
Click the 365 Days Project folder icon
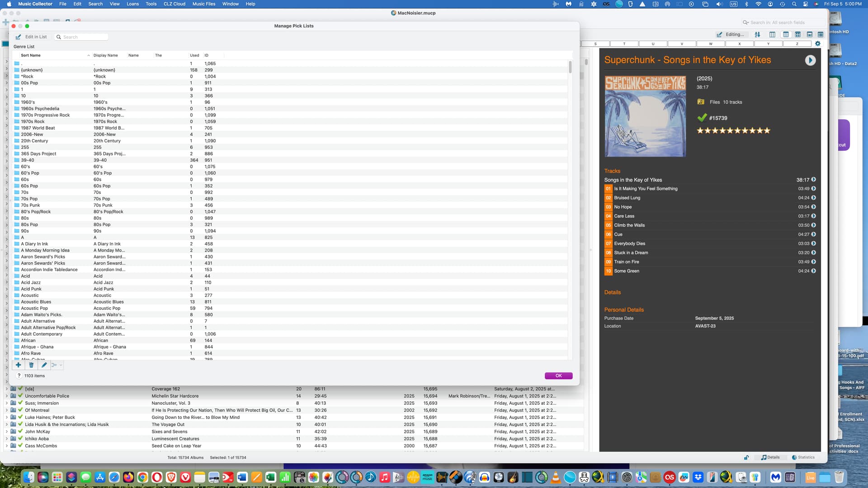click(17, 154)
